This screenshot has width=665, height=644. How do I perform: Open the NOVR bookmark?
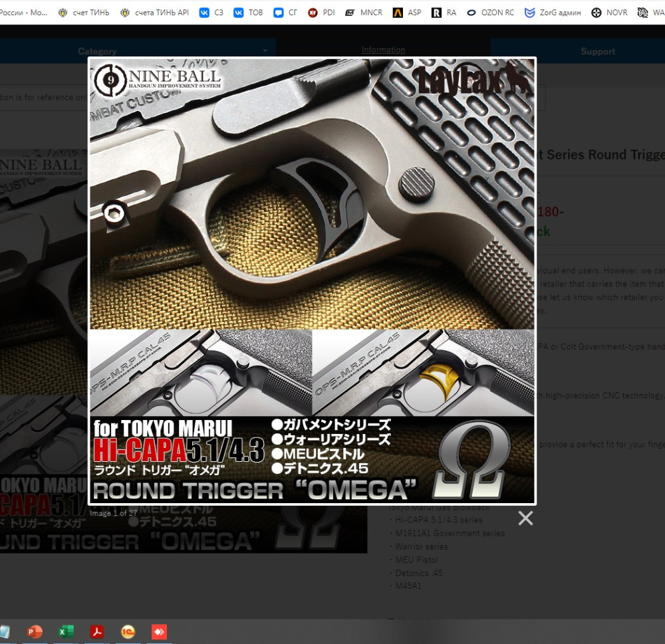point(609,13)
